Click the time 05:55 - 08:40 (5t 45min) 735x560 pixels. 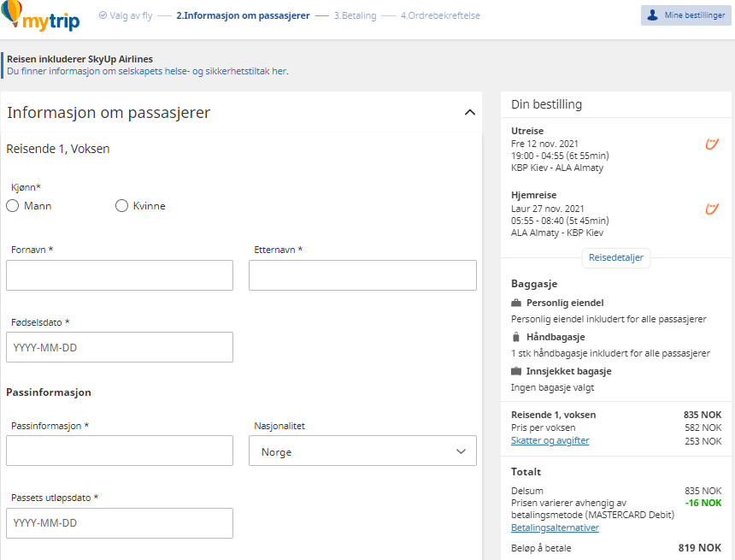(x=560, y=221)
